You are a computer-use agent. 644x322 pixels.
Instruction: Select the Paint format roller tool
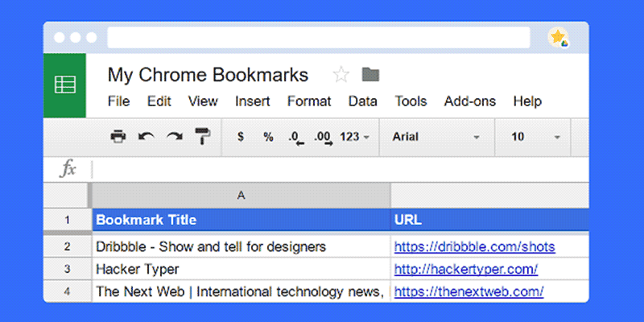coord(203,136)
